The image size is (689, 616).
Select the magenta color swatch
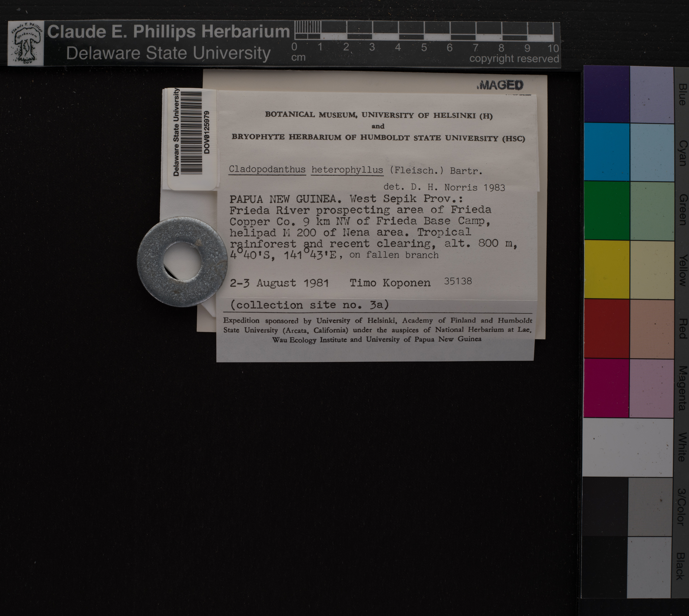606,388
